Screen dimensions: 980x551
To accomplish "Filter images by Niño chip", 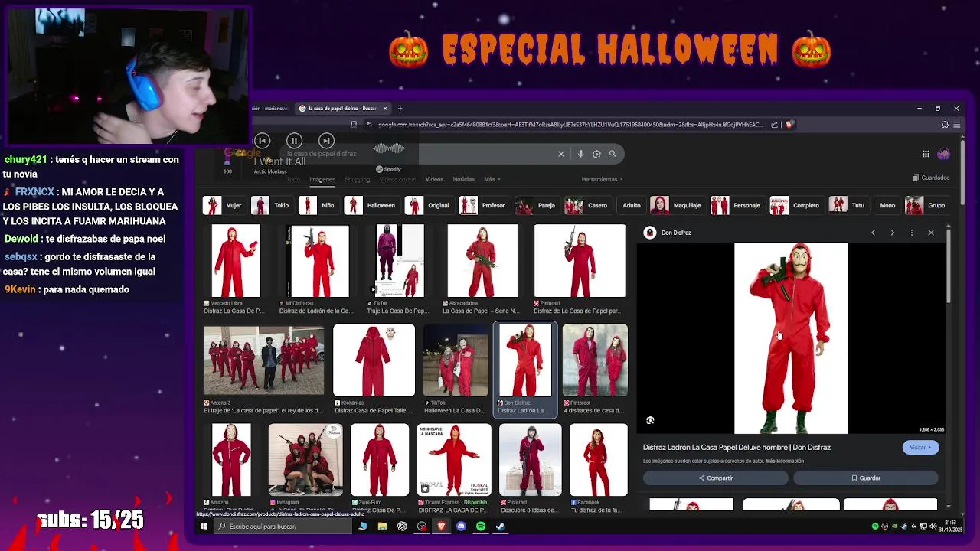I will tap(318, 205).
